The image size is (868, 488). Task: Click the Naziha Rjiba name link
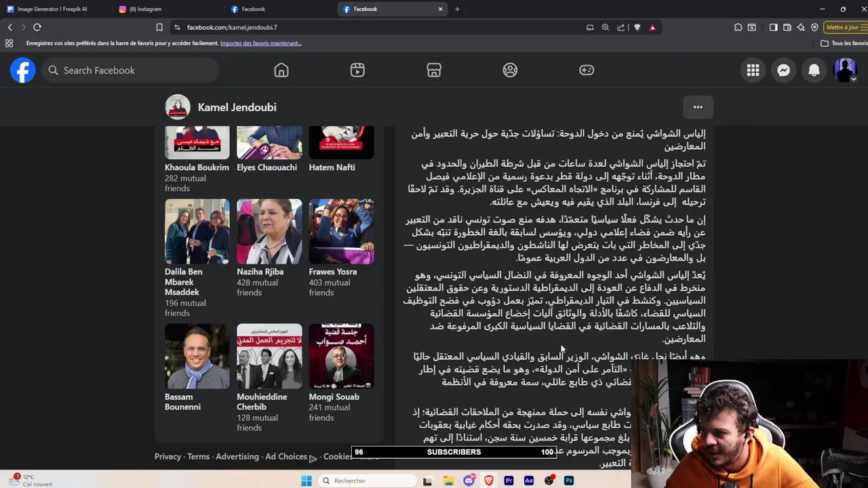pos(260,272)
